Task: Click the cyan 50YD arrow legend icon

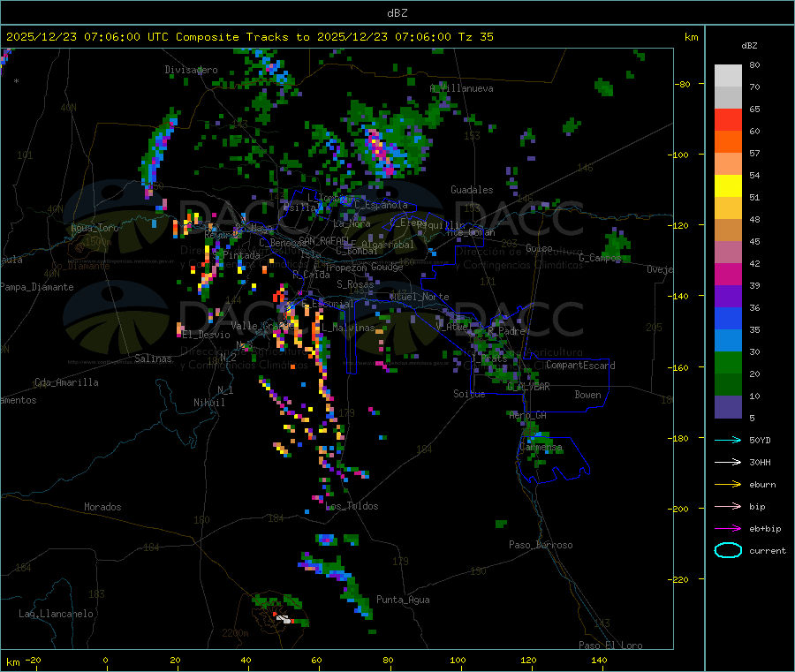Action: click(728, 440)
